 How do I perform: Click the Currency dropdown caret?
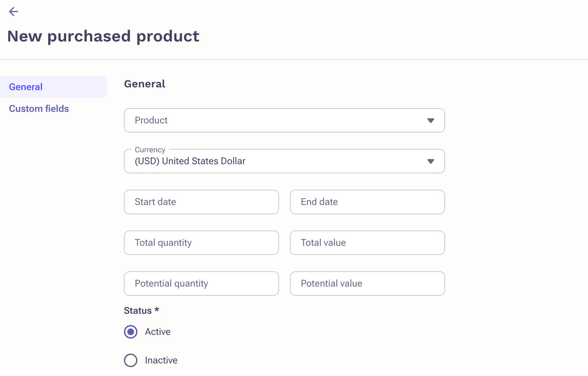pos(431,161)
